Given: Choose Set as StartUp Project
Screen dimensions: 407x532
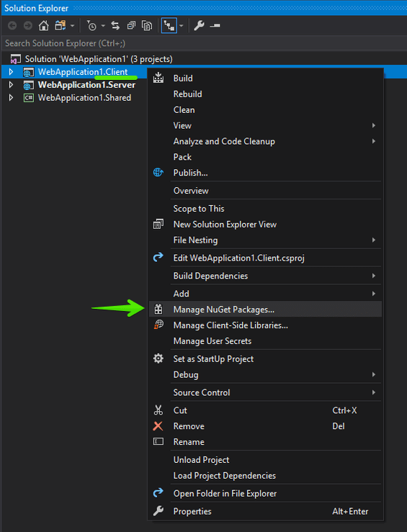Looking at the screenshot, I should (x=265, y=359).
